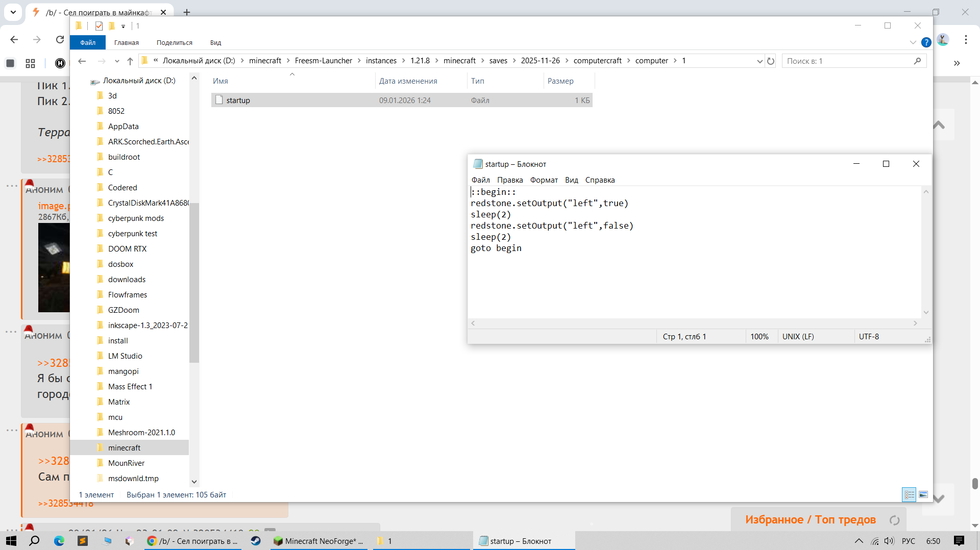
Task: Click the volume icon in the system tray
Action: pyautogui.click(x=889, y=541)
